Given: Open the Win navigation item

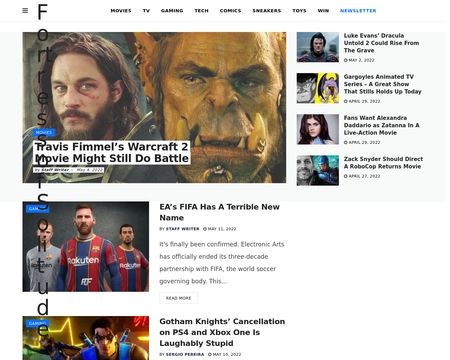Looking at the screenshot, I should pos(323,11).
